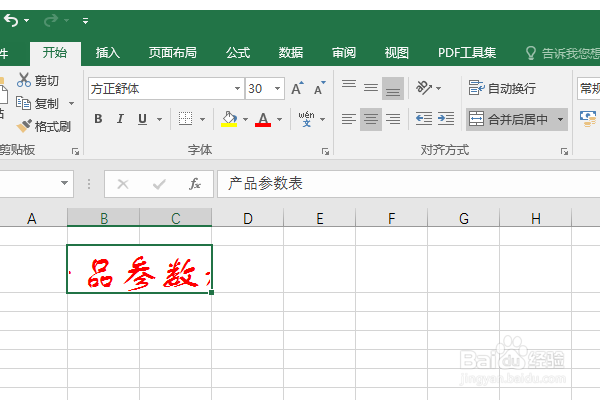
Task: Open the 数据 ribbon tab
Action: [x=290, y=53]
